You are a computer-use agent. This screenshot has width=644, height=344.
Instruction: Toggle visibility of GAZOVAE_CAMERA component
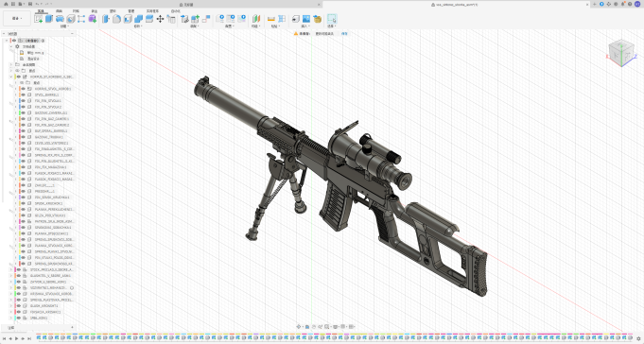tap(24, 112)
